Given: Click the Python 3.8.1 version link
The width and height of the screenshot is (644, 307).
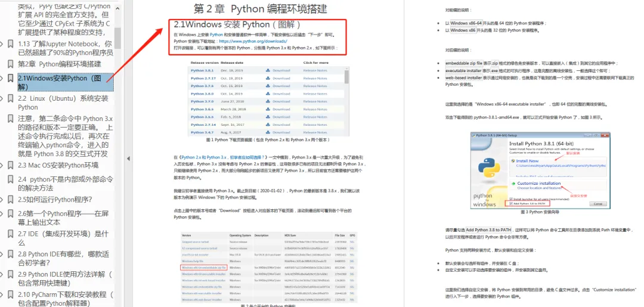Looking at the screenshot, I should [x=202, y=70].
